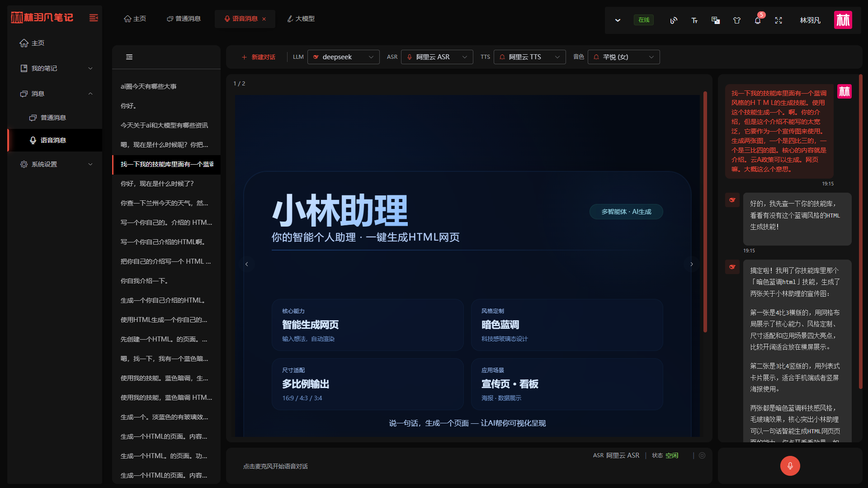Click the username 林羽凡
Screen dimensions: 868x488
pyautogui.click(x=810, y=20)
